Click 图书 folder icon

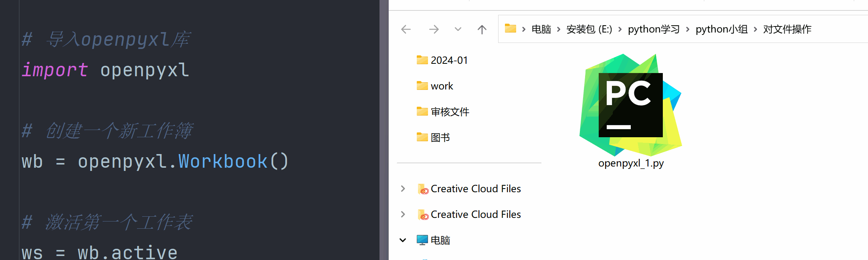pyautogui.click(x=422, y=137)
